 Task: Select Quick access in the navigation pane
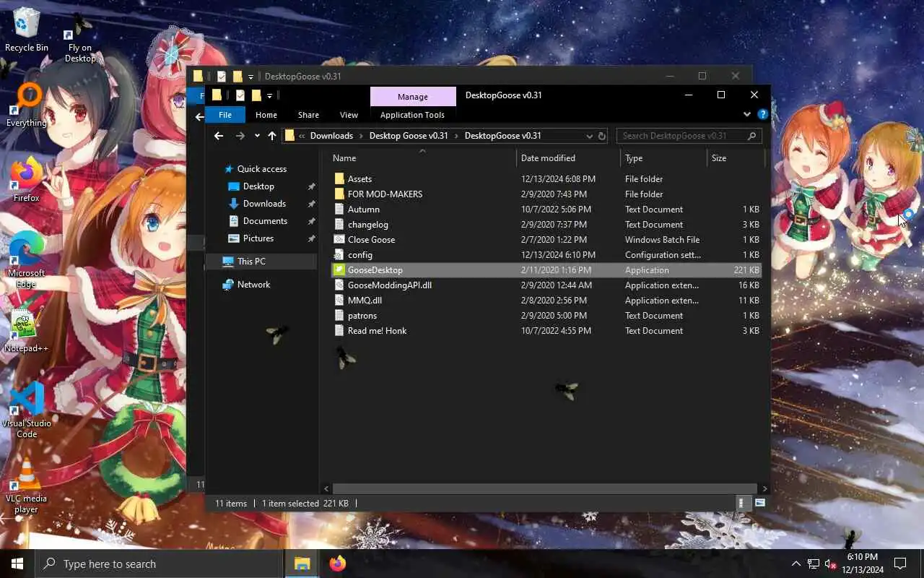coord(261,169)
